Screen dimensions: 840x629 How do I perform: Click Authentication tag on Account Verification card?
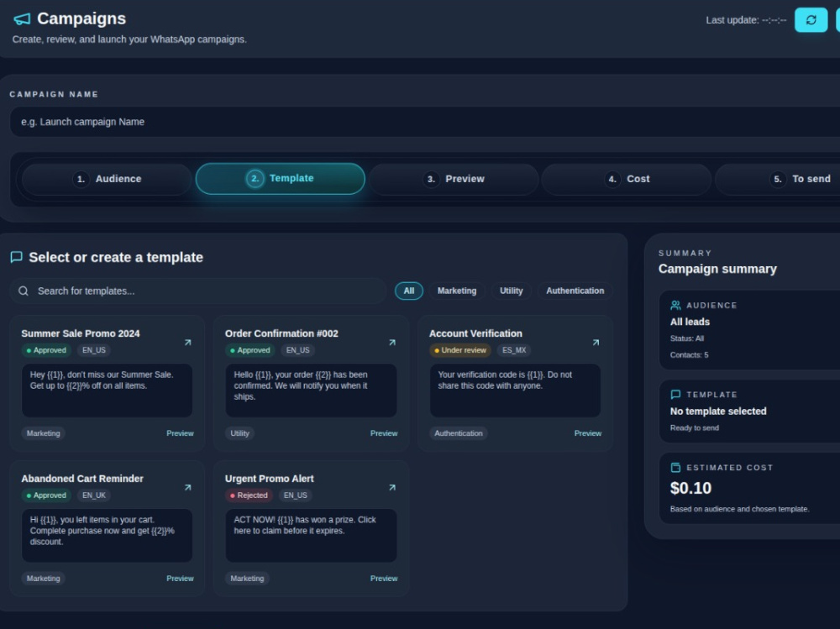pyautogui.click(x=458, y=433)
